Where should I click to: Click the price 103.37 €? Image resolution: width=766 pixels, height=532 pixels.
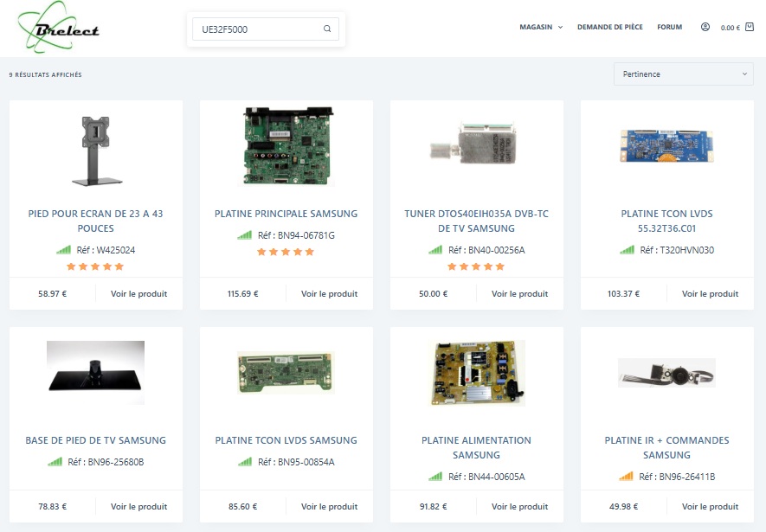click(x=623, y=294)
